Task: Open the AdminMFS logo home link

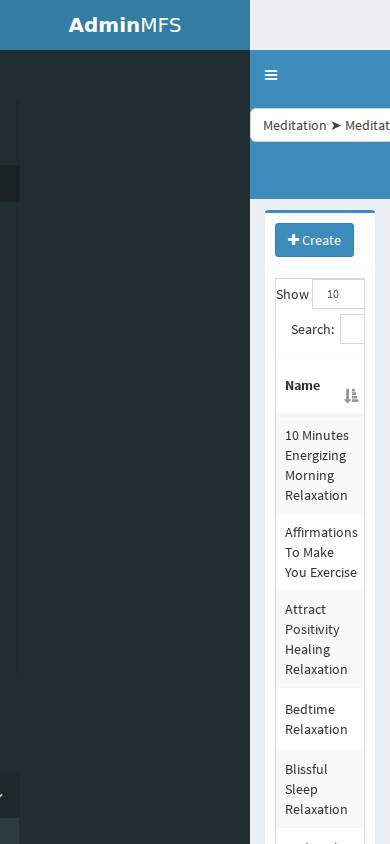Action: click(125, 25)
